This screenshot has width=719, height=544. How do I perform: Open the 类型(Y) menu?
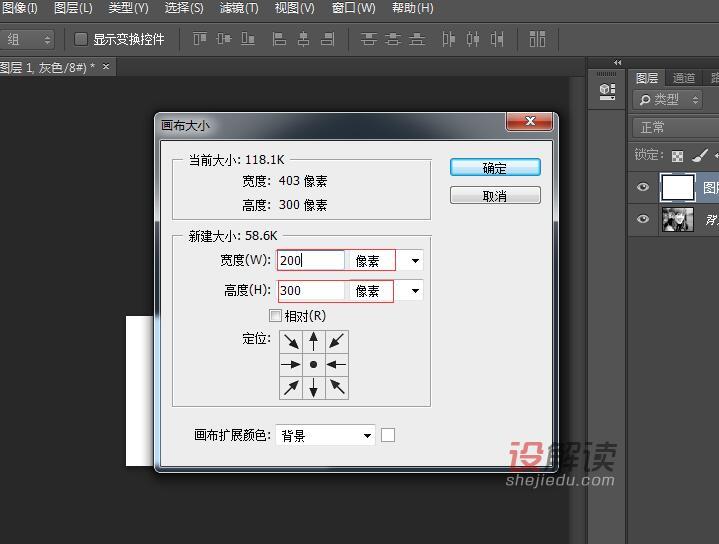pos(128,8)
